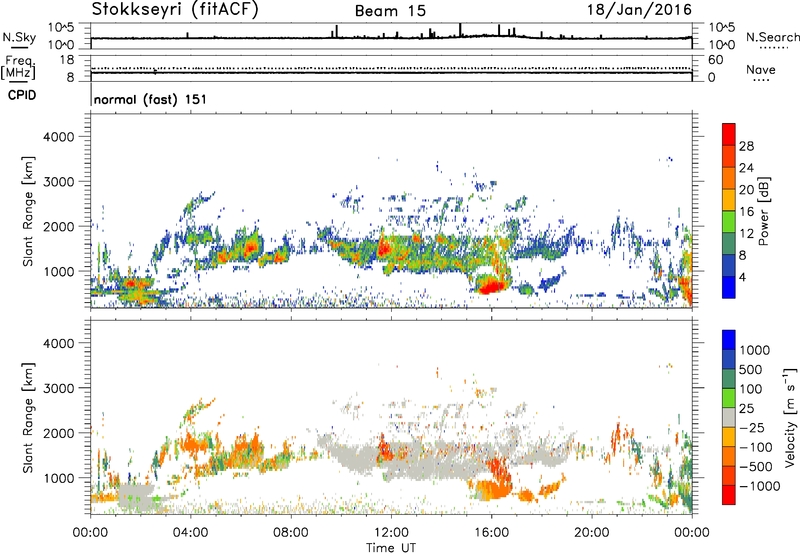Click the '2000' tick of the velocity panel
Image resolution: width=800 pixels, height=554 pixels.
pos(58,433)
